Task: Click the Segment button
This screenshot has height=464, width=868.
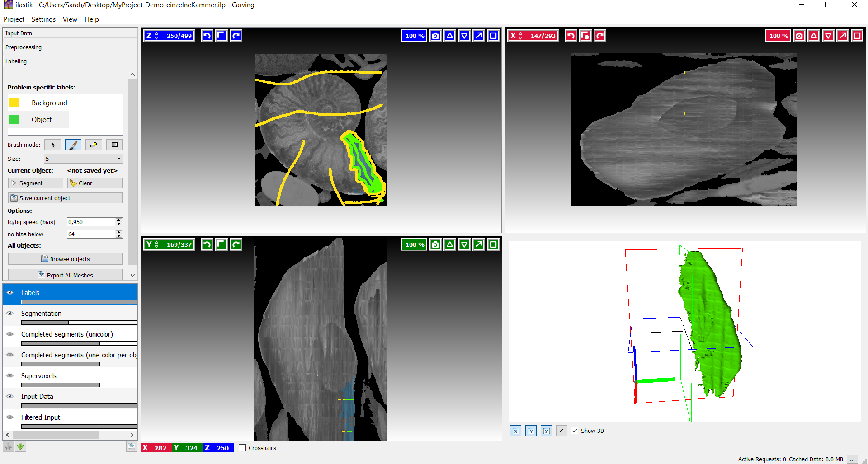Action: [x=36, y=183]
